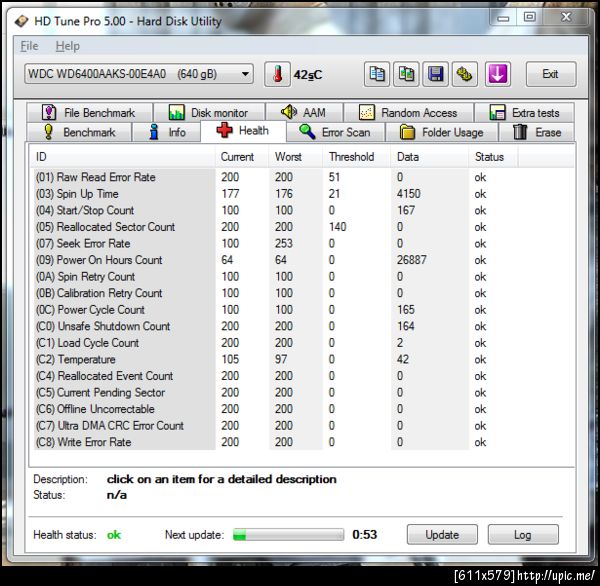Open the Info tab

166,132
